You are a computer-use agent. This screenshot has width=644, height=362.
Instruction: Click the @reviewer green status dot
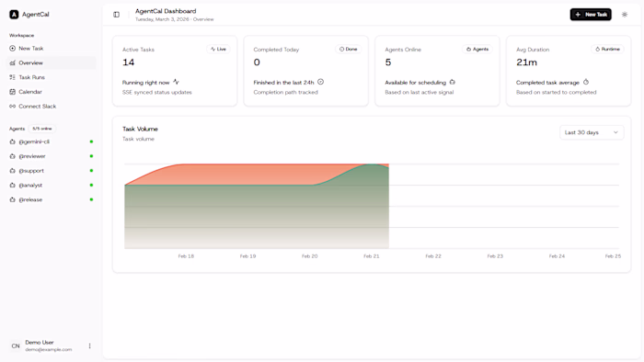91,156
